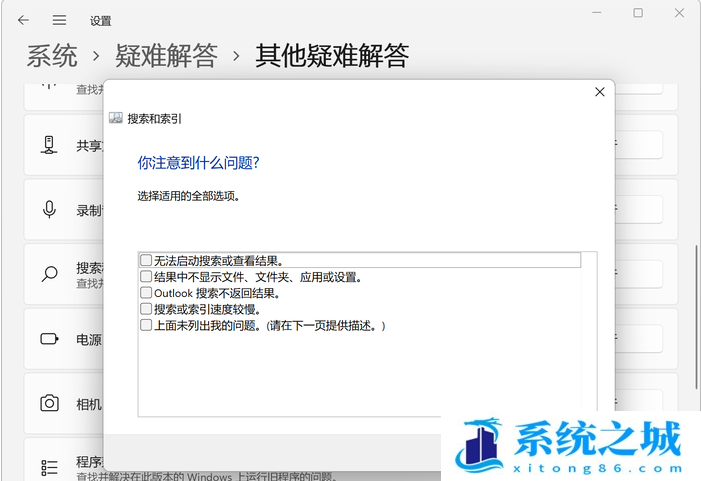Screen dimensions: 701x481
Task: Check 结果中不显示文件、文件夹、应用或设置 option
Action: (x=146, y=277)
